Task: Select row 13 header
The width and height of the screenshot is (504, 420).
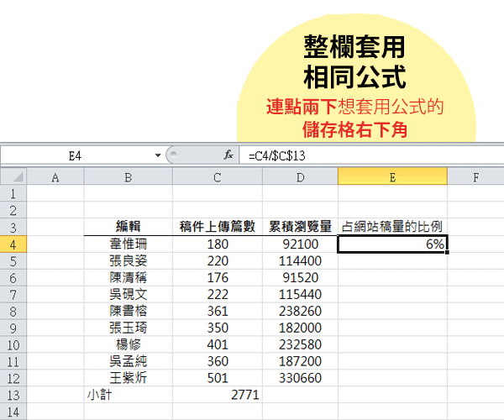Action: pyautogui.click(x=13, y=395)
